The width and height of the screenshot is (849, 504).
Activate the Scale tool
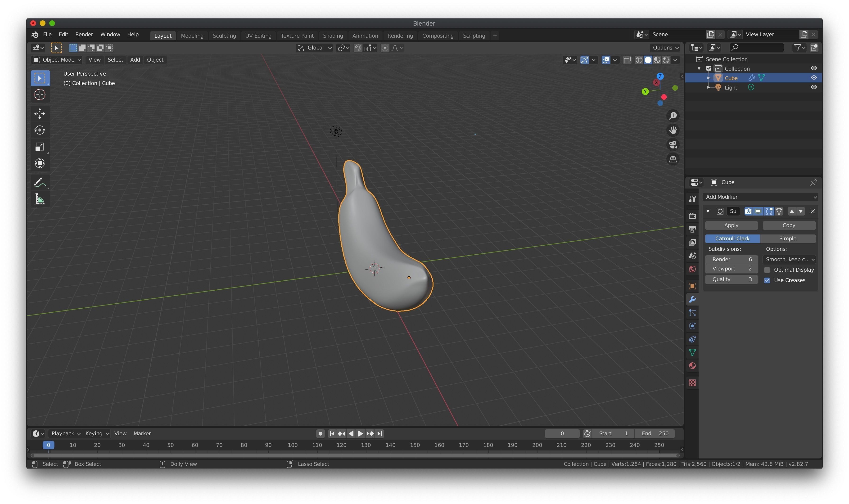click(x=40, y=147)
